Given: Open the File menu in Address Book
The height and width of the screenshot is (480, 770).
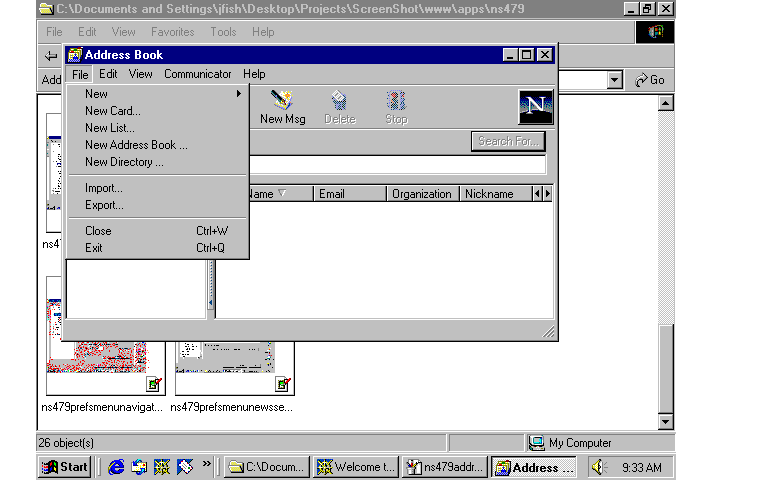Looking at the screenshot, I should click(x=80, y=74).
